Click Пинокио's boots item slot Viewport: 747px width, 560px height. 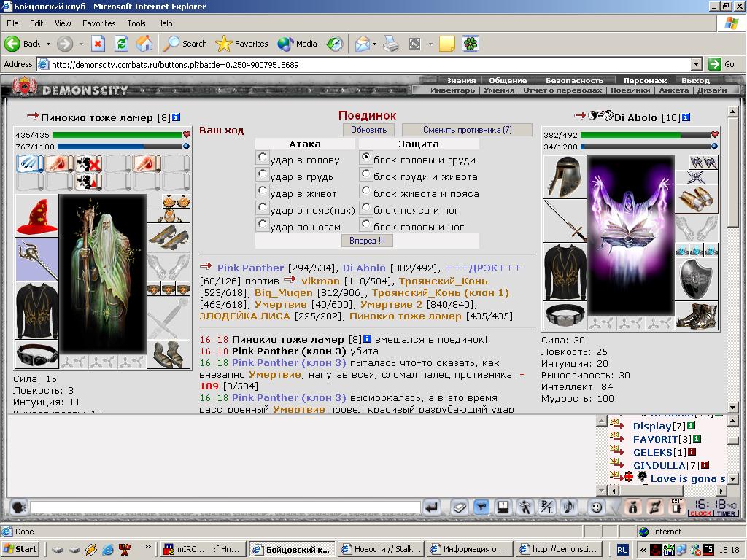click(169, 354)
